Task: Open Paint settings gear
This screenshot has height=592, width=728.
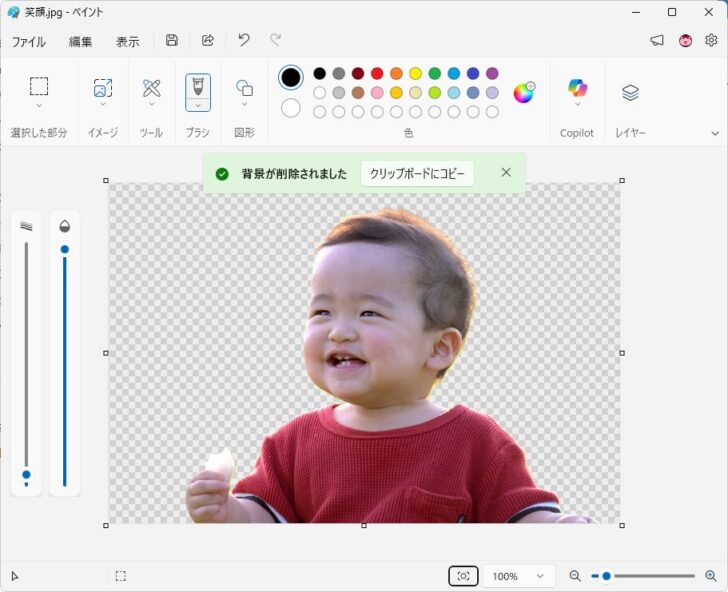Action: click(x=711, y=40)
